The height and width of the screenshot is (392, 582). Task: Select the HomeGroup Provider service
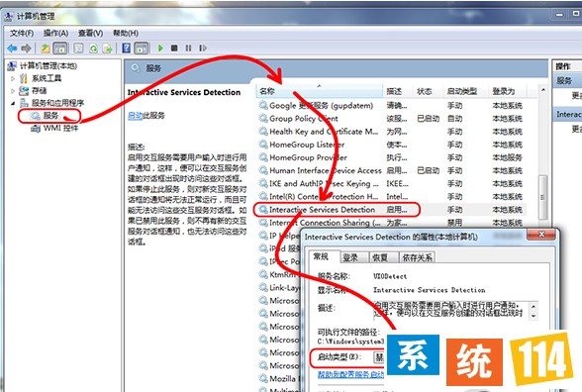[x=392, y=157]
